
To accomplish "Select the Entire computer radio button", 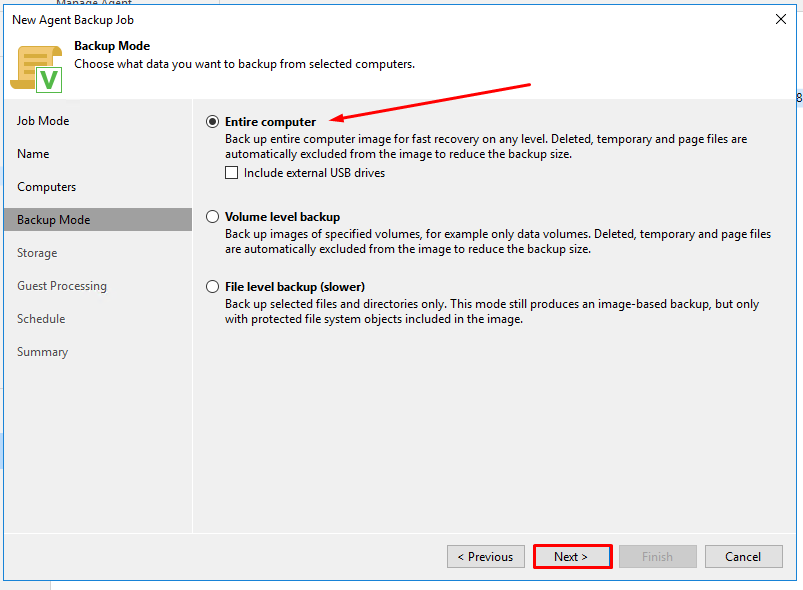I will coord(212,121).
